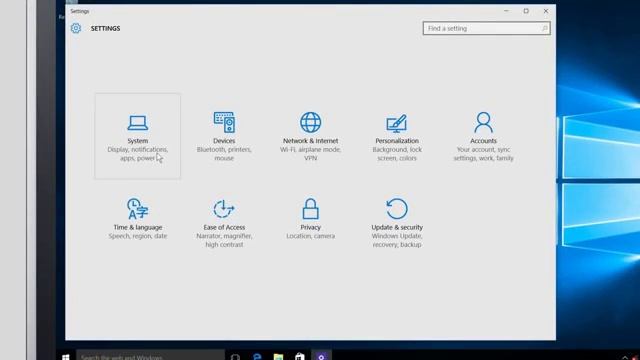Click 'Speech, region, date' description
The image size is (640, 360).
[x=138, y=236]
